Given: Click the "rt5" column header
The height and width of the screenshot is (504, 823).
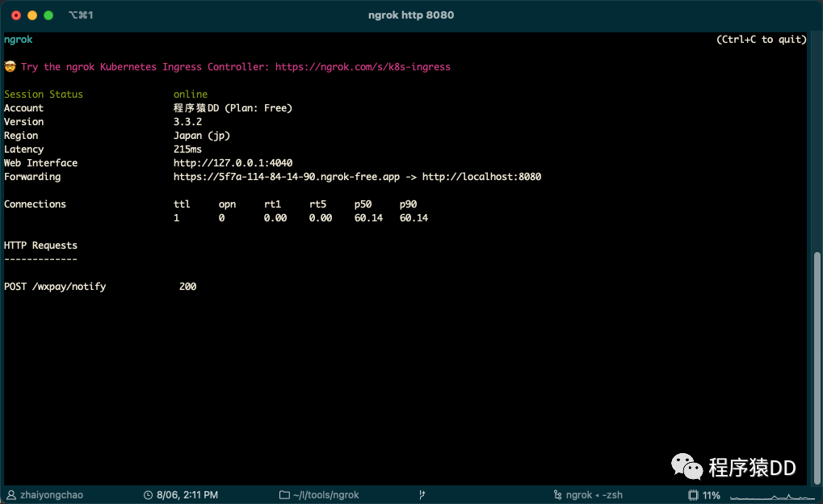Looking at the screenshot, I should coord(317,204).
